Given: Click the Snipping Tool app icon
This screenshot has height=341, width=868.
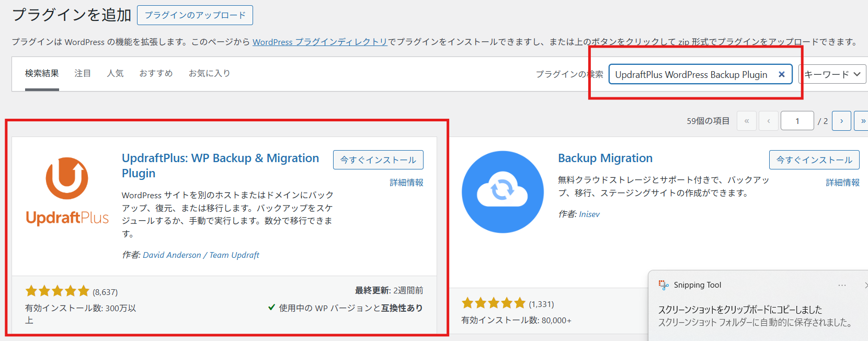Looking at the screenshot, I should (x=664, y=285).
